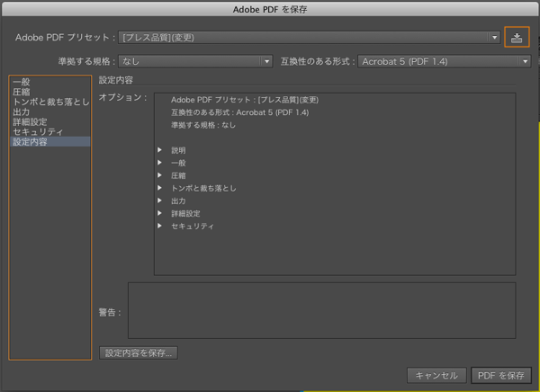The height and width of the screenshot is (392, 540).
Task: Select トンボと裁ち落とし in the left list
Action: [51, 102]
